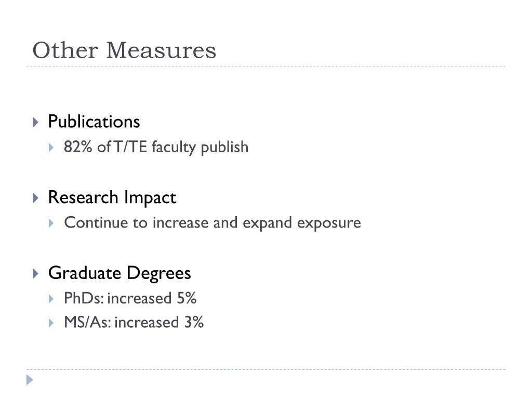Click the Research Impact heading text
Image resolution: width=532 pixels, height=399 pixels.
point(112,197)
